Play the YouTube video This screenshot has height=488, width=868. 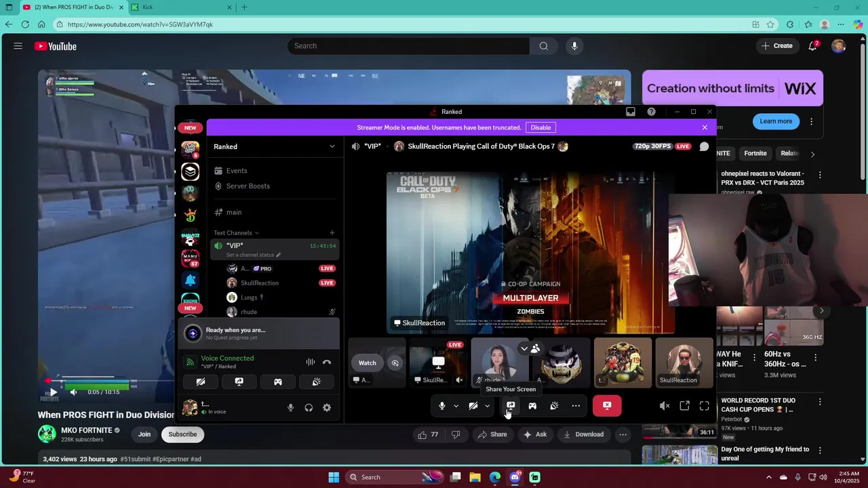point(53,392)
